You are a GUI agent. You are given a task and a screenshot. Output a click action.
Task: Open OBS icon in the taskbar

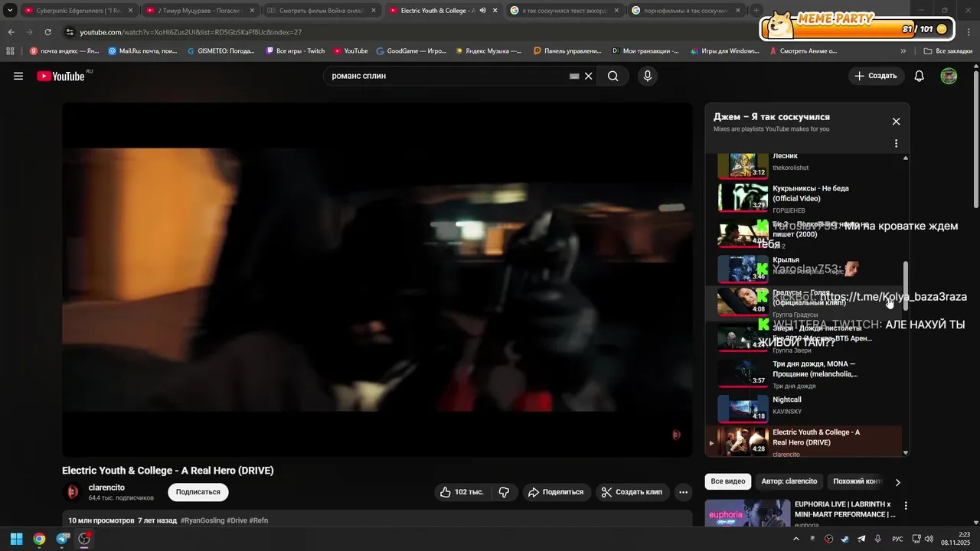pyautogui.click(x=84, y=539)
